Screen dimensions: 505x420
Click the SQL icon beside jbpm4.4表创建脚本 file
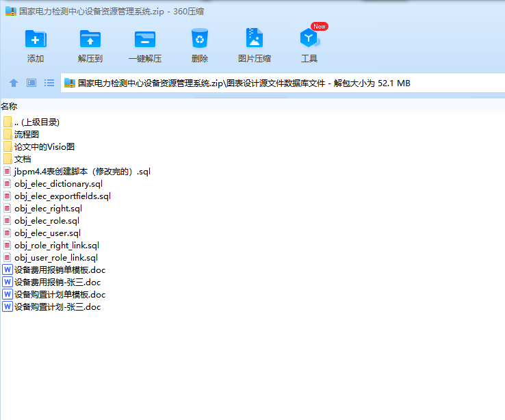pyautogui.click(x=7, y=172)
